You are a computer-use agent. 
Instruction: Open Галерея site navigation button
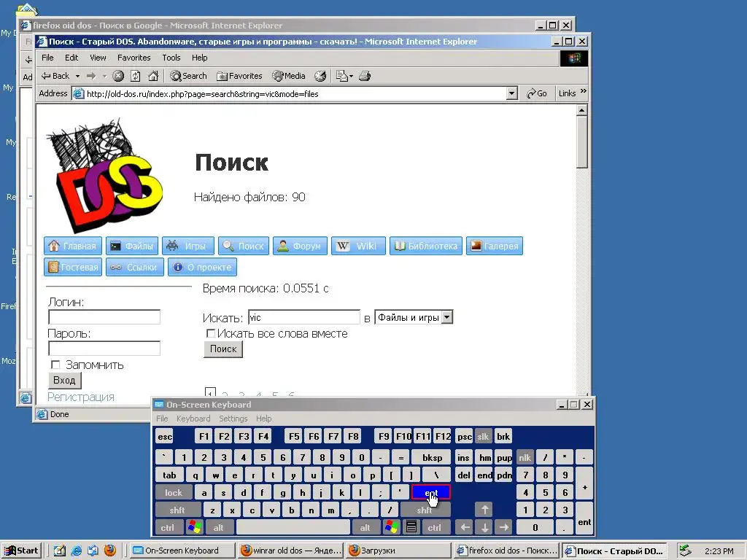tap(495, 246)
